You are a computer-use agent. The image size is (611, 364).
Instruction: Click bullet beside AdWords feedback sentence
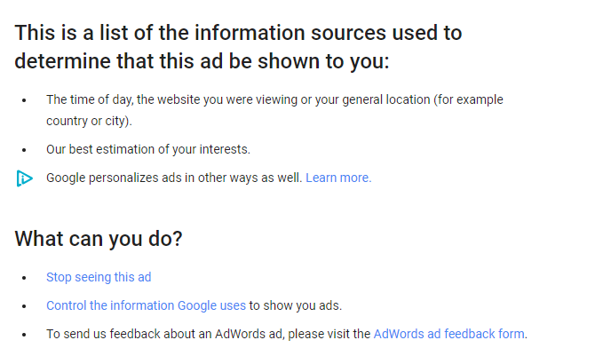(x=24, y=335)
